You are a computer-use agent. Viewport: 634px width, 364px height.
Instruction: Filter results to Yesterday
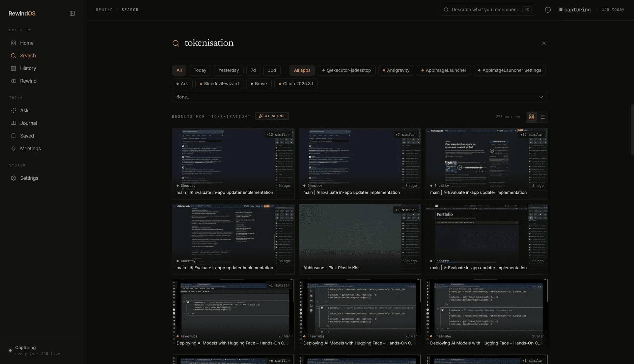[x=228, y=70]
